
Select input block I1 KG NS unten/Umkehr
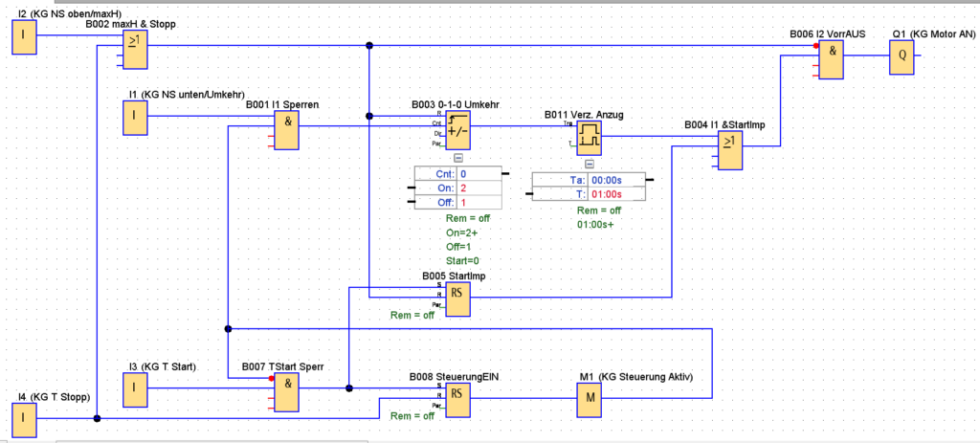coord(136,117)
